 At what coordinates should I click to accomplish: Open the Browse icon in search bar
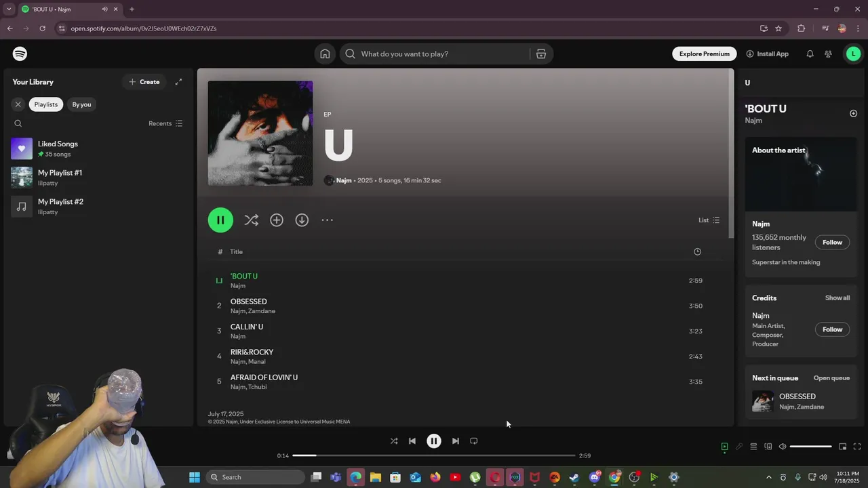click(540, 54)
